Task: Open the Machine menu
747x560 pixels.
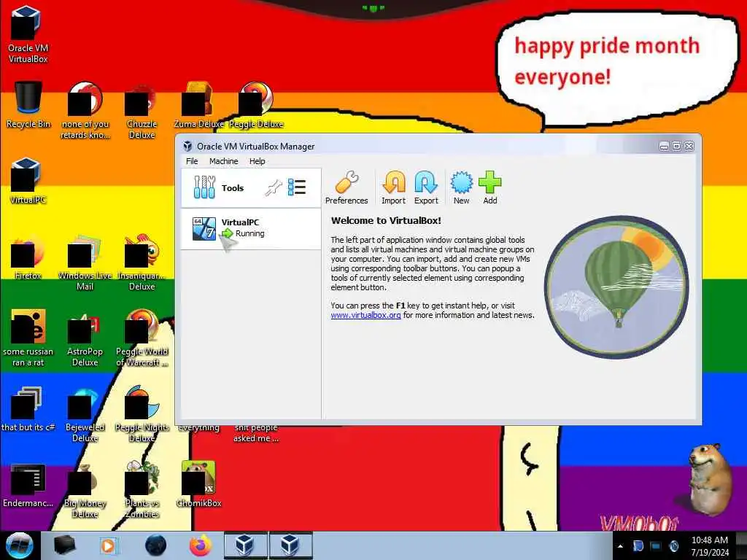Action: tap(223, 161)
